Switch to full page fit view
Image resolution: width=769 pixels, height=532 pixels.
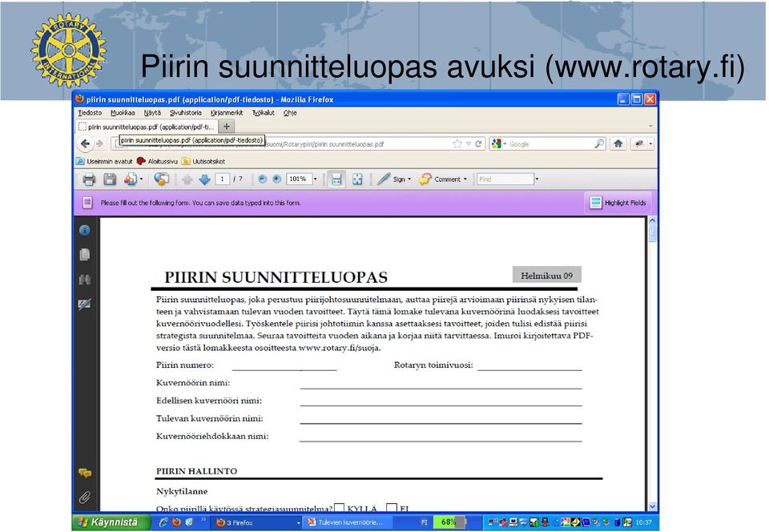point(357,179)
